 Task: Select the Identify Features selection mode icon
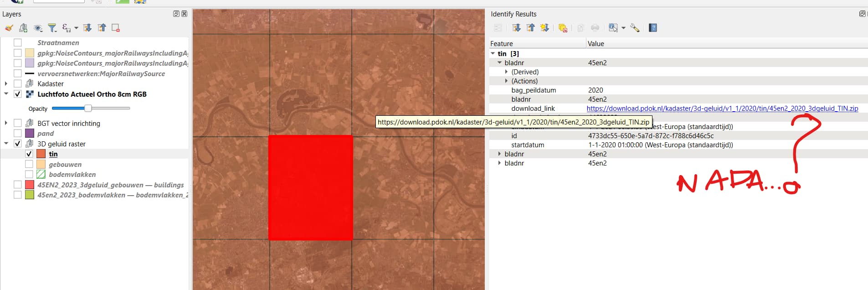coord(613,28)
